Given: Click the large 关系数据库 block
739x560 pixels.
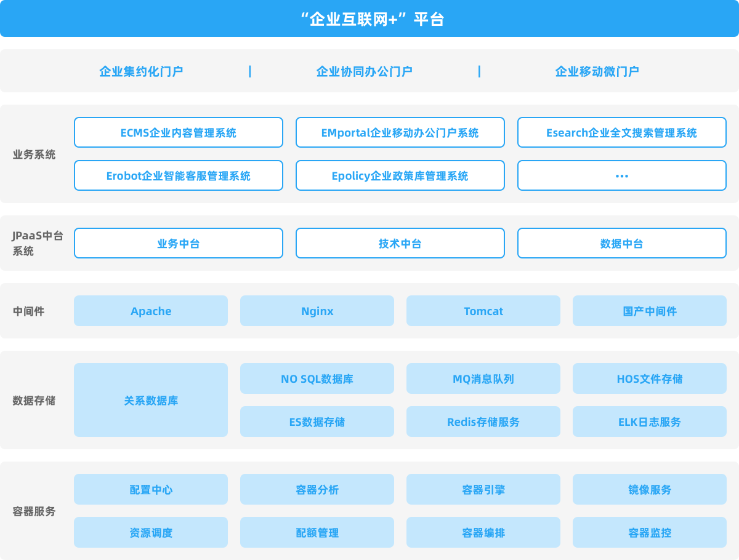Looking at the screenshot, I should coord(151,401).
